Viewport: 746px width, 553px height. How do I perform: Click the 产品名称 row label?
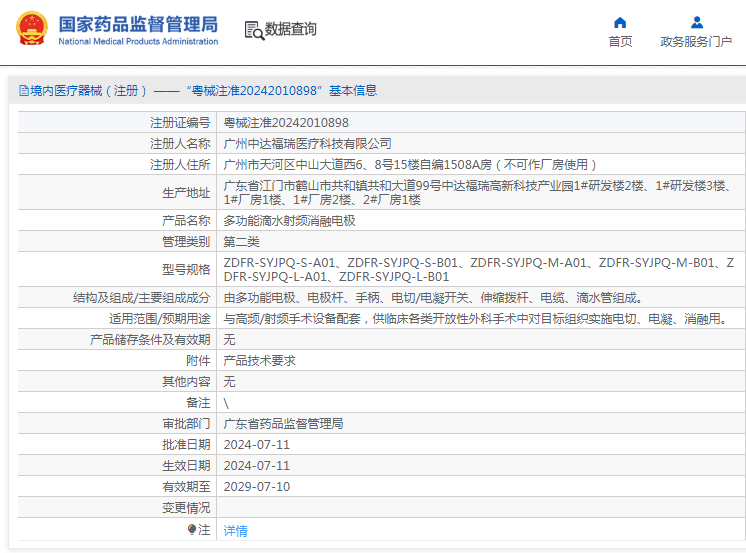[x=186, y=221]
